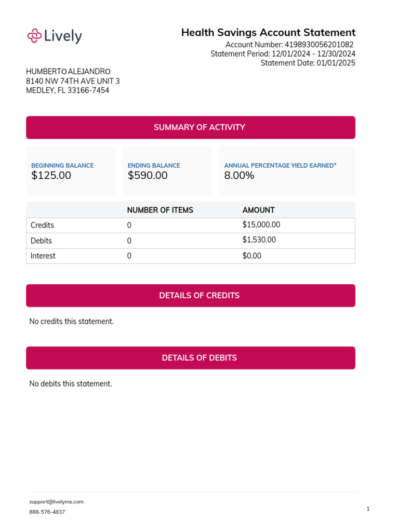The image size is (399, 532).
Task: Click the Amount column header
Action: [x=258, y=210]
